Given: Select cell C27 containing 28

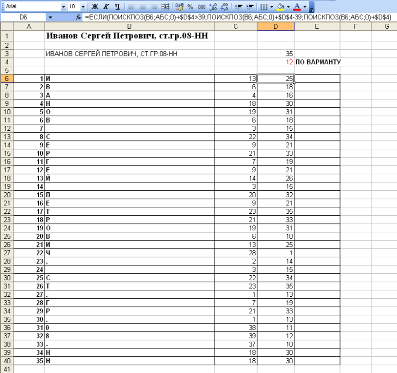Looking at the screenshot, I should (236, 253).
